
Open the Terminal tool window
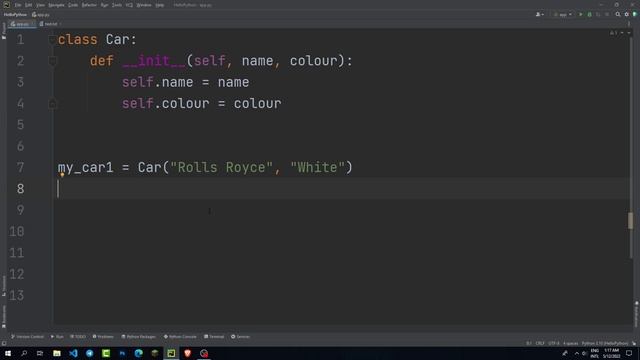point(214,337)
